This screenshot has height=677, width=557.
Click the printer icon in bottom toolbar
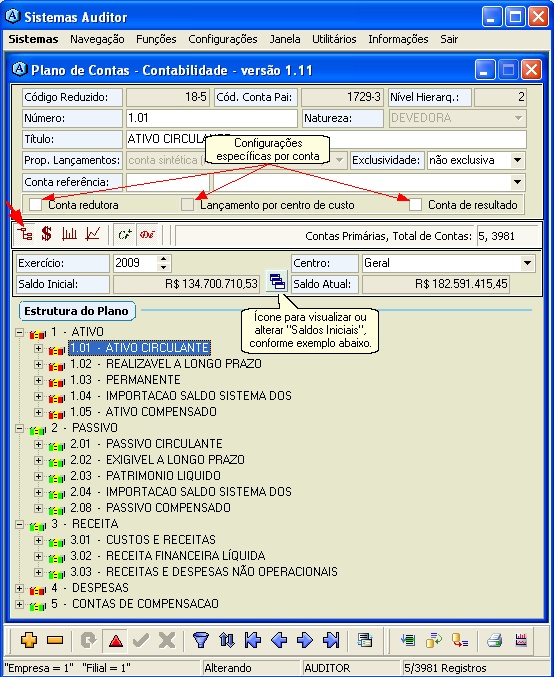(495, 640)
